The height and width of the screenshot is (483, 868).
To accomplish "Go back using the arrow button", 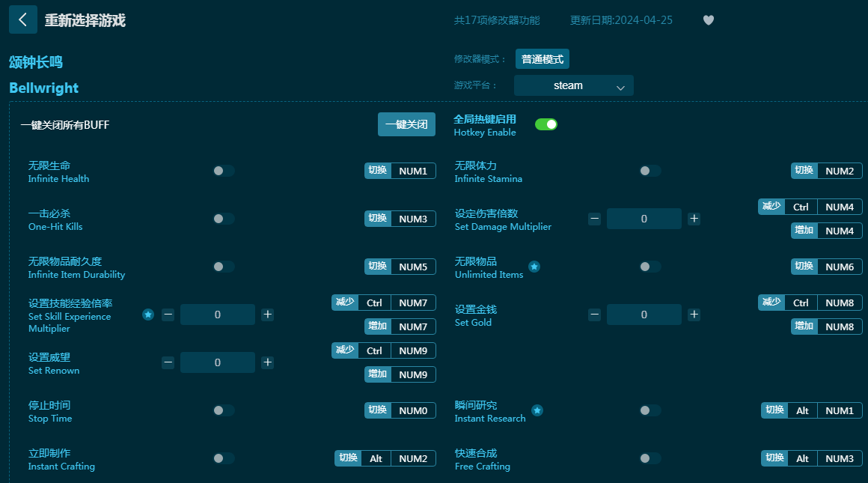I will 22,20.
